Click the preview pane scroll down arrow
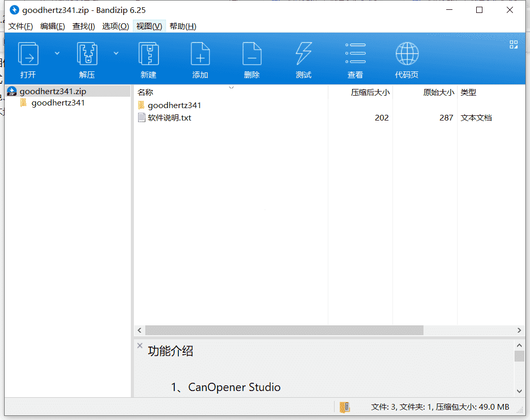 [x=519, y=391]
